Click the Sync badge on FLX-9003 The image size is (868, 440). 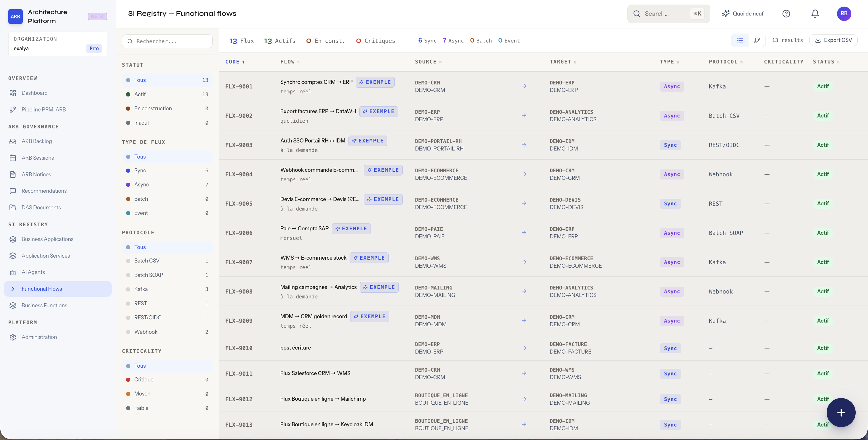pos(670,145)
